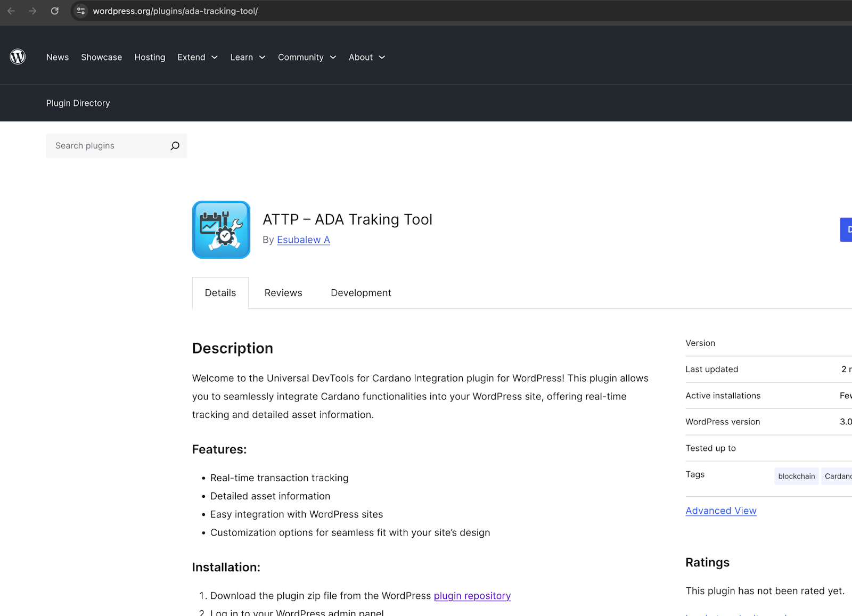852x616 pixels.
Task: Click the blue Download button
Action: (846, 229)
